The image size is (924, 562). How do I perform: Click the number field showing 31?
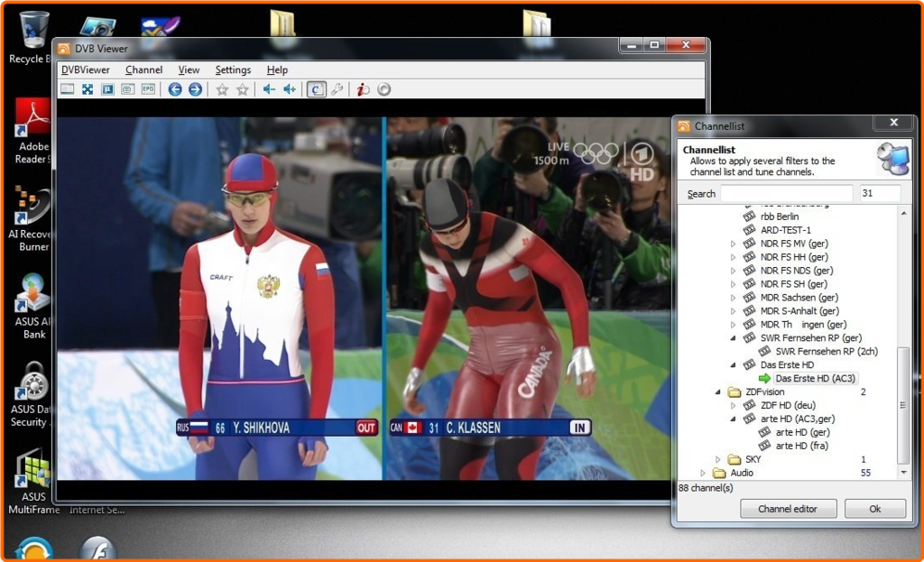click(x=880, y=193)
